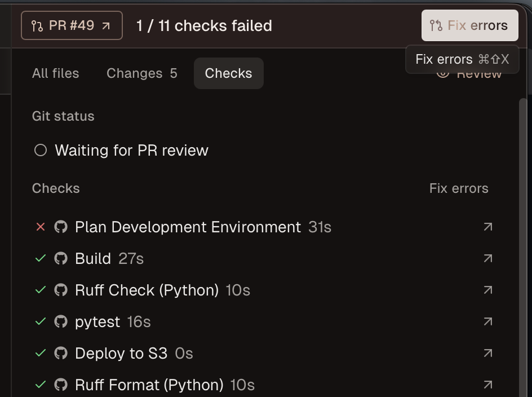Open external link for Ruff Check (Python)

coord(488,290)
